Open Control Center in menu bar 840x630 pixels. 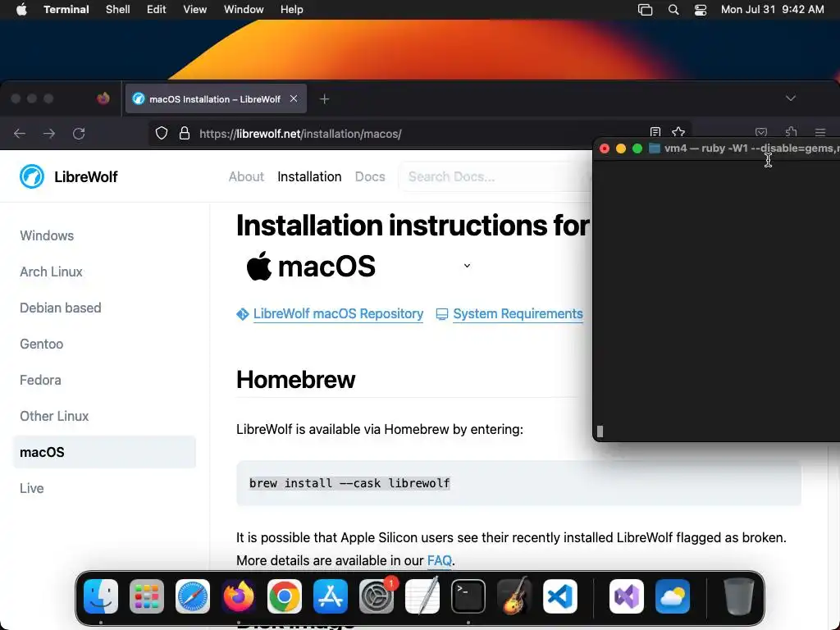[701, 10]
